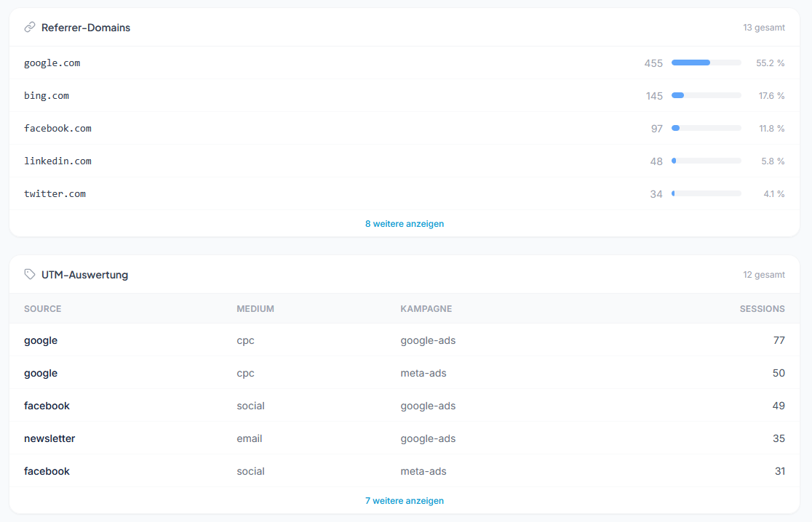Expand list with '8 weitere anzeigen'
This screenshot has height=522, width=812.
405,224
